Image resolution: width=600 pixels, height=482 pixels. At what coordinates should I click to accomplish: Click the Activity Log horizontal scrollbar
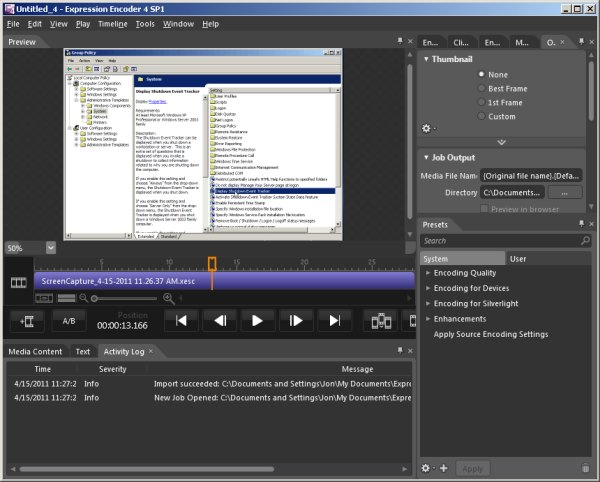(147, 469)
